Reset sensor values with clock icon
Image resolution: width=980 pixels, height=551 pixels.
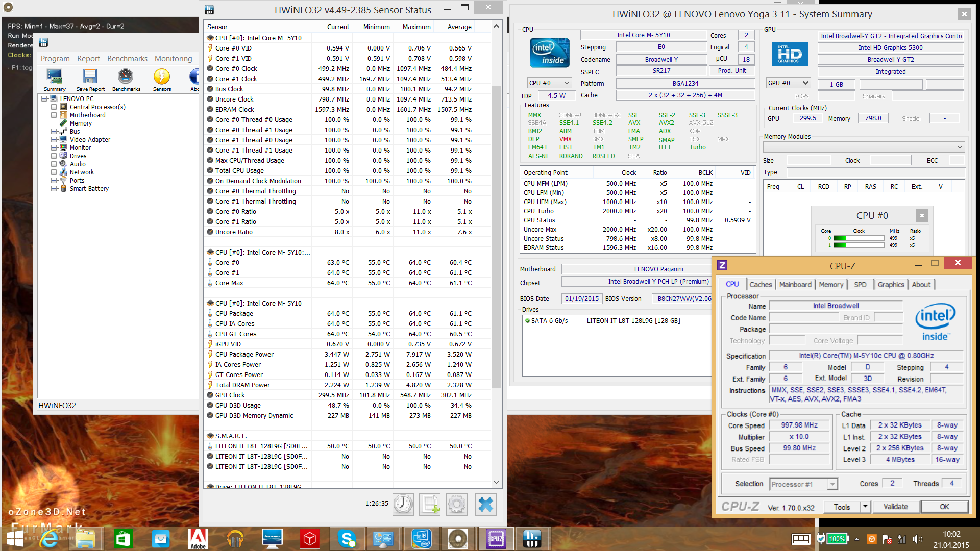(403, 504)
